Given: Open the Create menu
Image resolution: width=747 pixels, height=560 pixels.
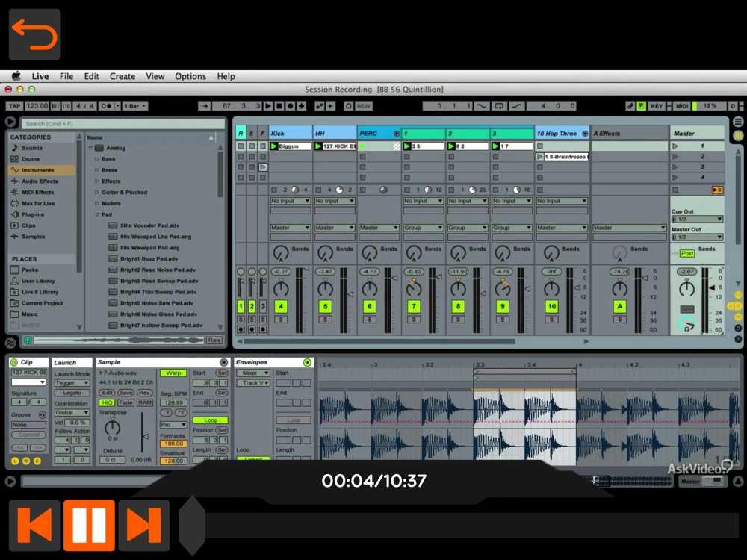Looking at the screenshot, I should coord(123,76).
